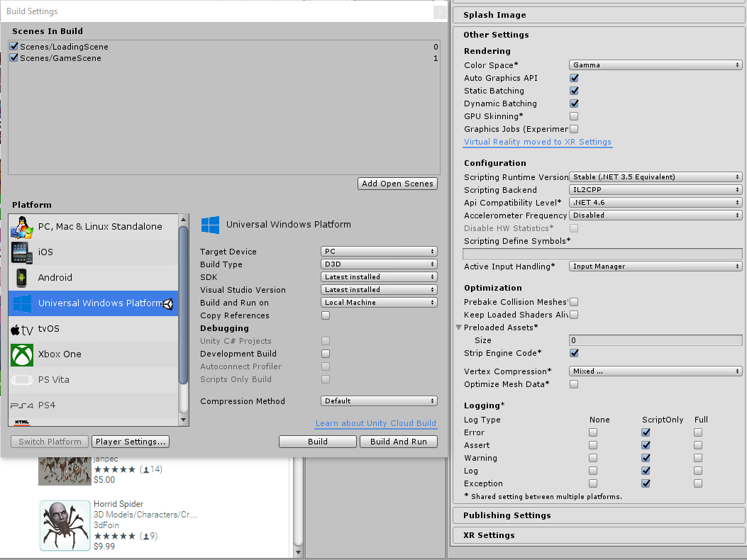Enable Development Build checkbox
The width and height of the screenshot is (747, 560).
(326, 354)
